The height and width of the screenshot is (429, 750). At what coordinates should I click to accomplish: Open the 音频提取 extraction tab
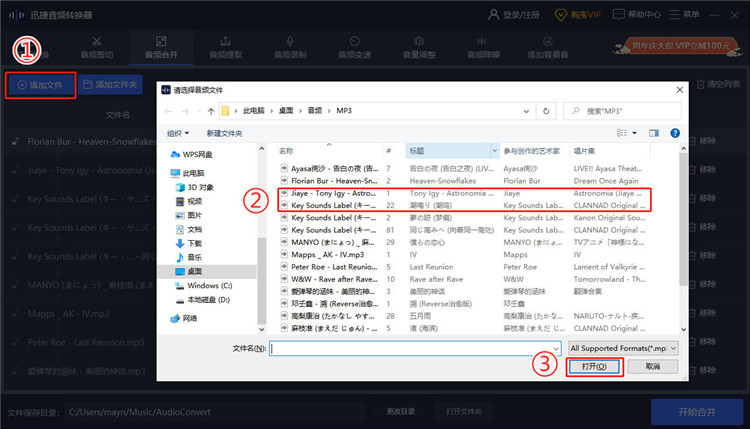click(226, 48)
